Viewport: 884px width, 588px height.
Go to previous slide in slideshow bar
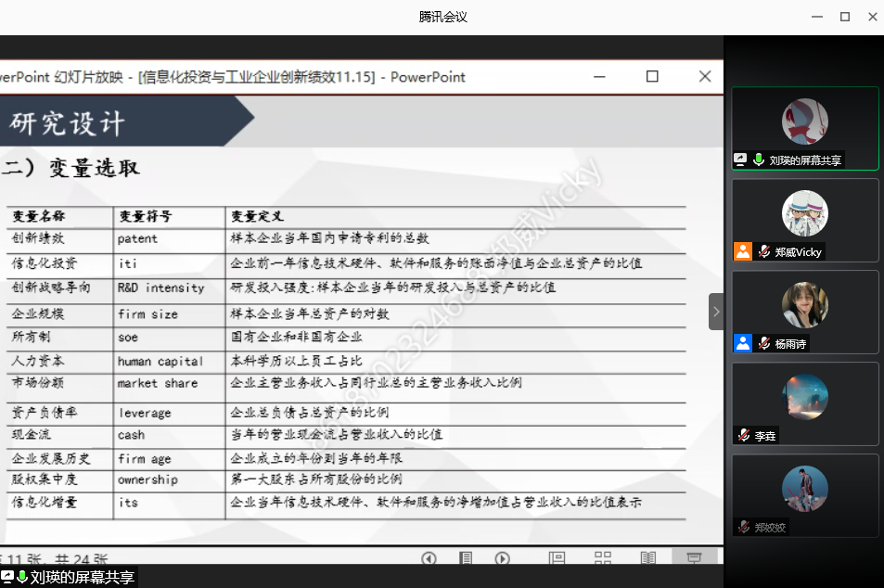click(x=429, y=558)
